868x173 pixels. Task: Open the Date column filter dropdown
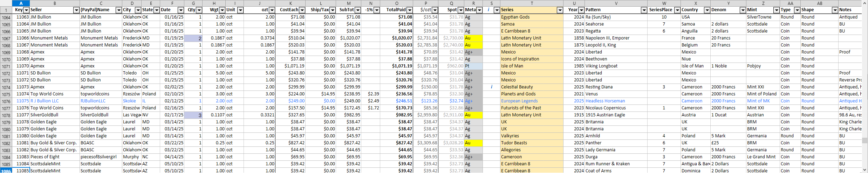[181, 10]
